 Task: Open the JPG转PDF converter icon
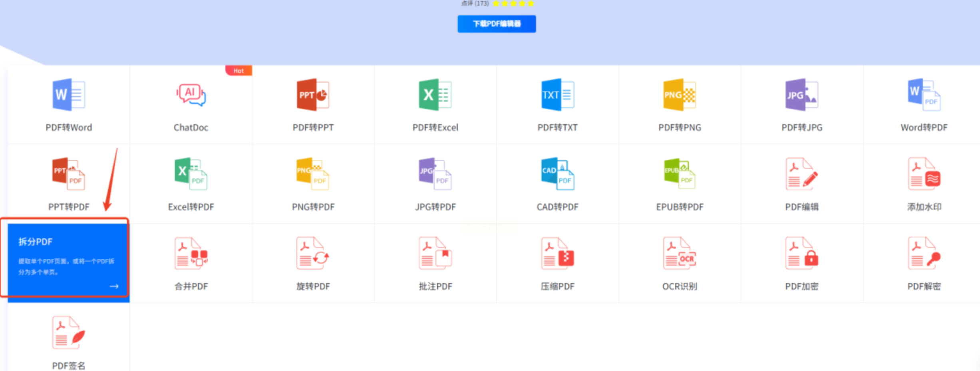pyautogui.click(x=435, y=174)
